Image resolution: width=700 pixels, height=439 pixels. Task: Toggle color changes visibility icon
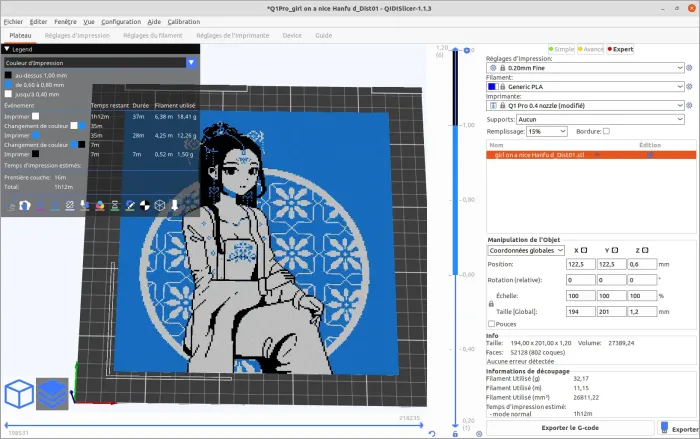(100, 205)
